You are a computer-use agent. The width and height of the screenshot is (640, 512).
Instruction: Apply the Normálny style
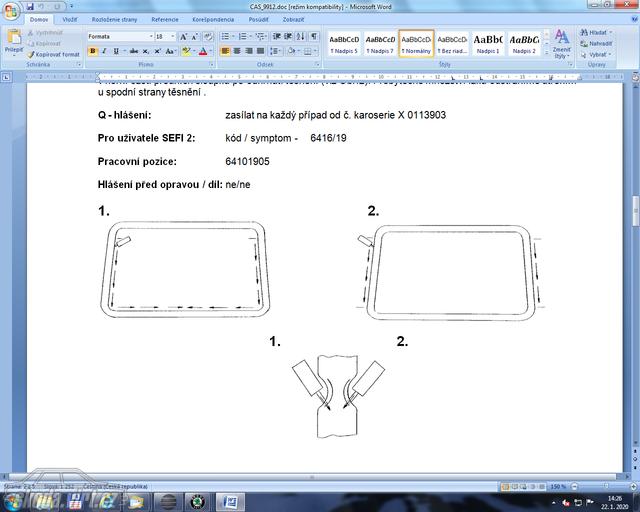pyautogui.click(x=416, y=42)
